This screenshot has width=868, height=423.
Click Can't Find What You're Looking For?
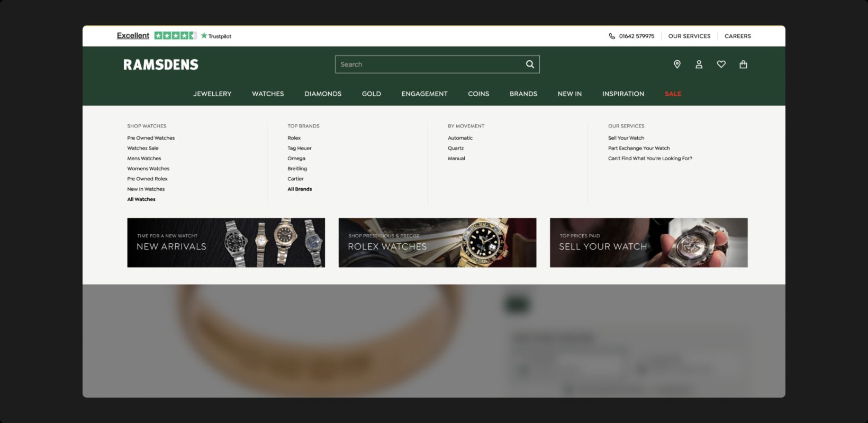click(650, 159)
